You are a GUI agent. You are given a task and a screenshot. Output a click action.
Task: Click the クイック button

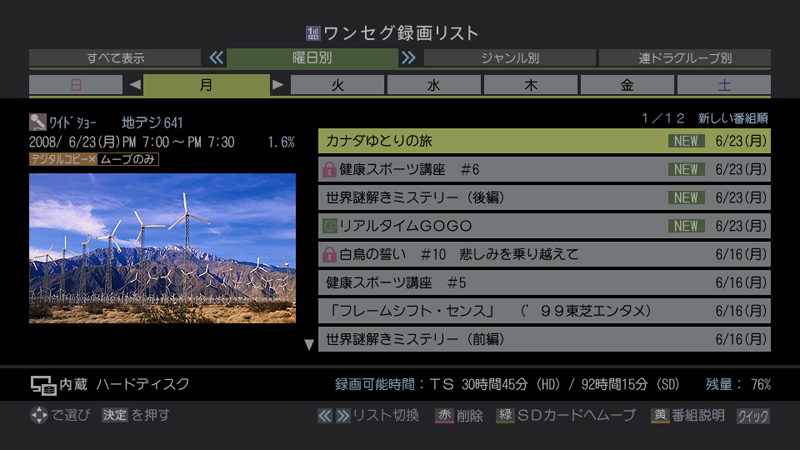pyautogui.click(x=753, y=416)
